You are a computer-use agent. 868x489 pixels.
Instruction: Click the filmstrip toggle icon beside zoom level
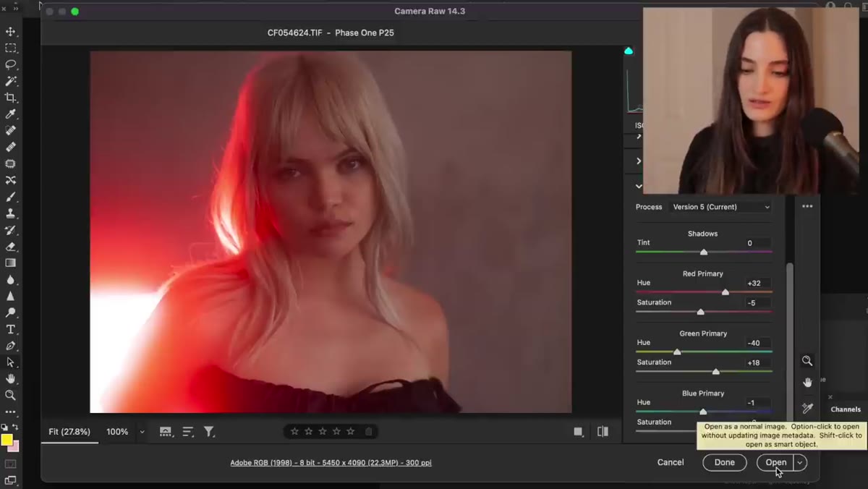(166, 432)
